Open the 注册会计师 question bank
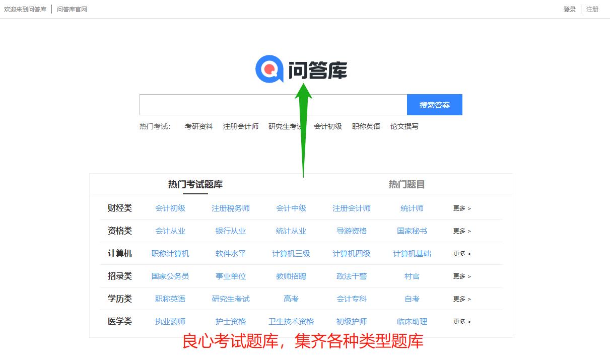This screenshot has width=610, height=364. pyautogui.click(x=352, y=208)
